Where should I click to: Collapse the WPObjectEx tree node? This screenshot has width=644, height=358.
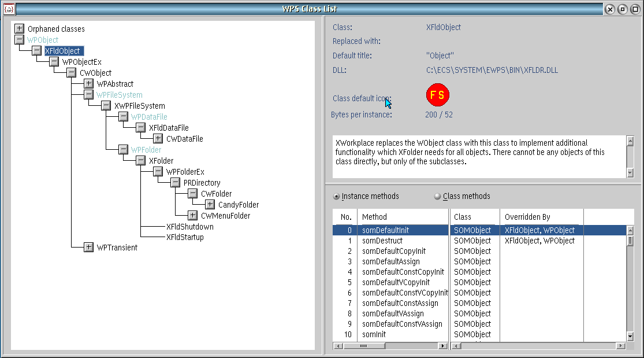(x=54, y=62)
